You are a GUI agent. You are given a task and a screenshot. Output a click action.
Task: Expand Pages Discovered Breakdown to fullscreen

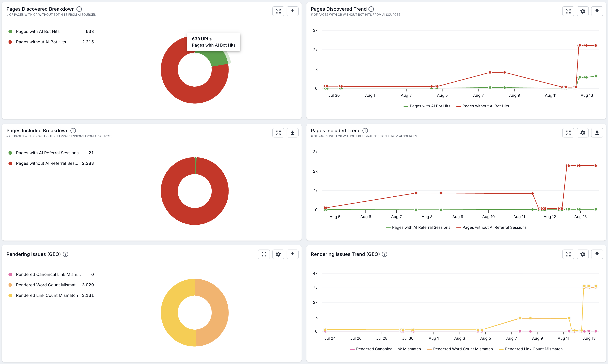(278, 11)
